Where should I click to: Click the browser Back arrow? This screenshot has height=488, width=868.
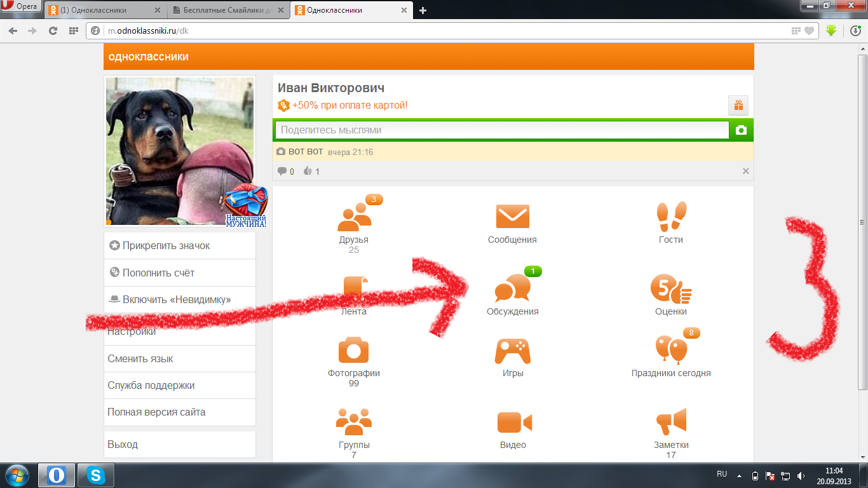[x=13, y=30]
